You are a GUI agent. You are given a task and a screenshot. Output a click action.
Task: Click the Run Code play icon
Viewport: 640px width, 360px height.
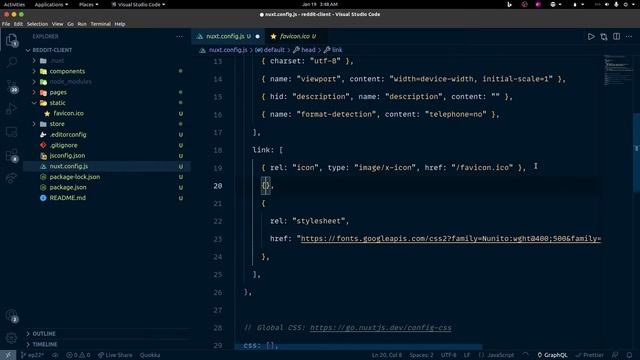click(x=591, y=37)
